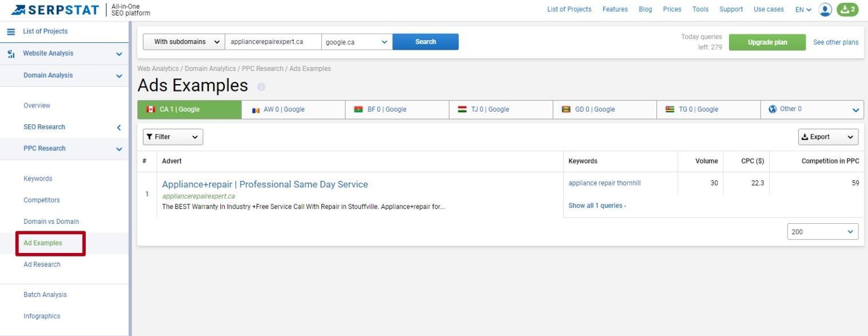This screenshot has width=868, height=336.
Task: Go to Competitors in the sidebar
Action: [42, 200]
